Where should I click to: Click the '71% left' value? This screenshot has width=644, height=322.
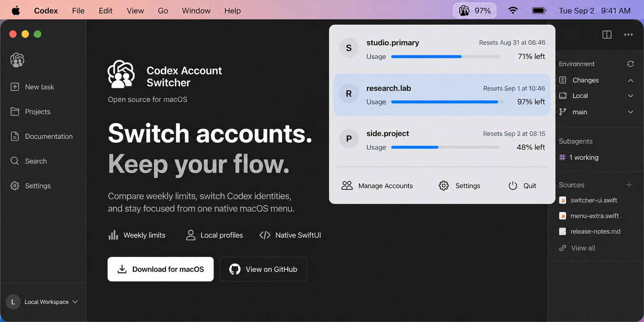[531, 56]
